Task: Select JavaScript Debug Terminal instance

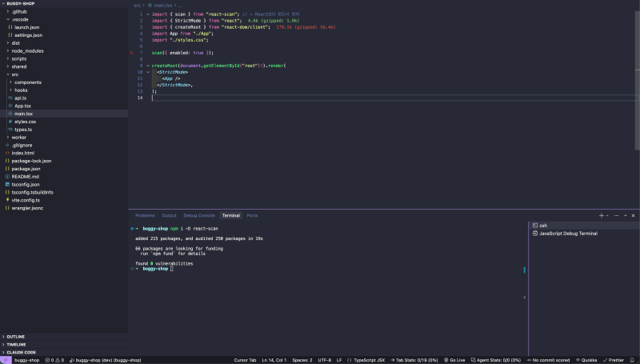Action: pyautogui.click(x=584, y=234)
